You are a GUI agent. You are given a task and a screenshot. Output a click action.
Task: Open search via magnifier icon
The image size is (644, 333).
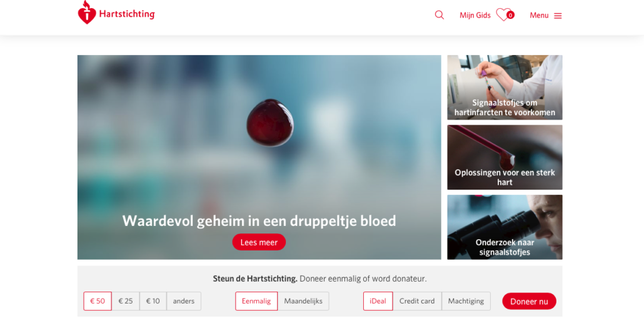tap(440, 15)
